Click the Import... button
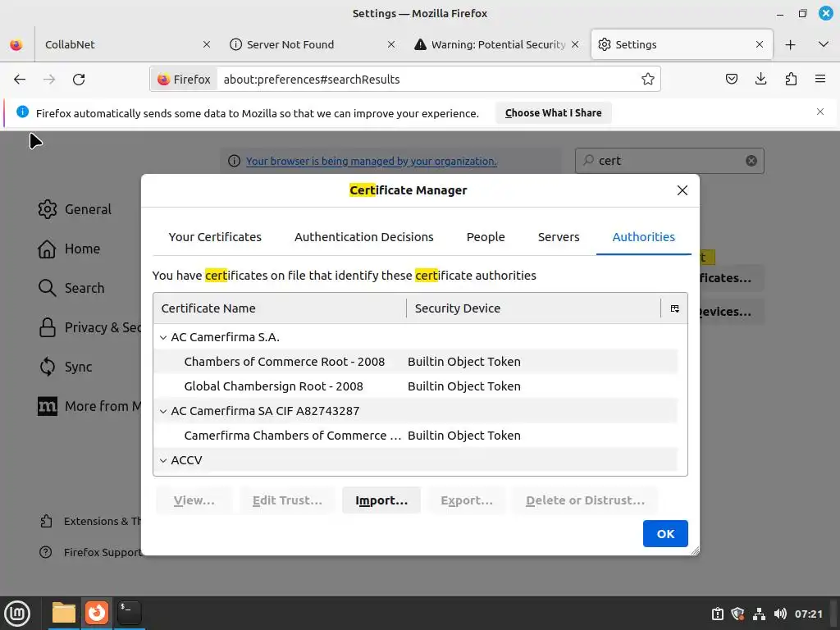Screen dimensions: 840x630 (x=381, y=500)
